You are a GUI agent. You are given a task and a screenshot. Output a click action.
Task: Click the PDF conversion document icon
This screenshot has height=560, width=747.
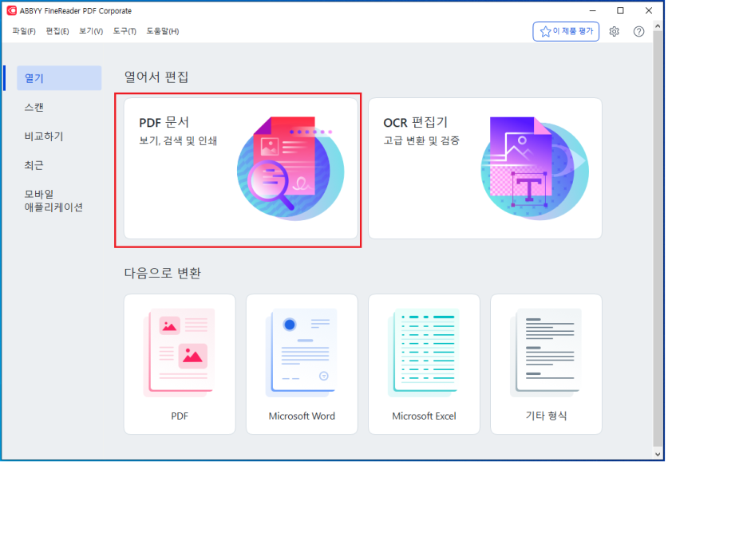(x=179, y=353)
